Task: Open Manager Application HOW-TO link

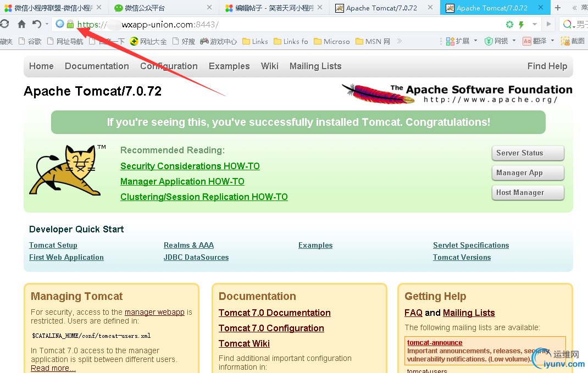Action: tap(182, 181)
